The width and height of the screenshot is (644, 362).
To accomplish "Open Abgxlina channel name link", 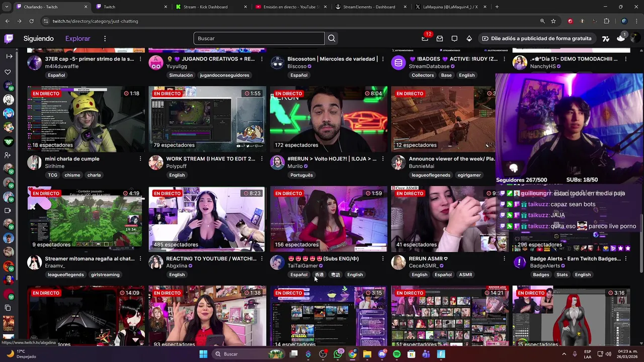I will tap(177, 265).
